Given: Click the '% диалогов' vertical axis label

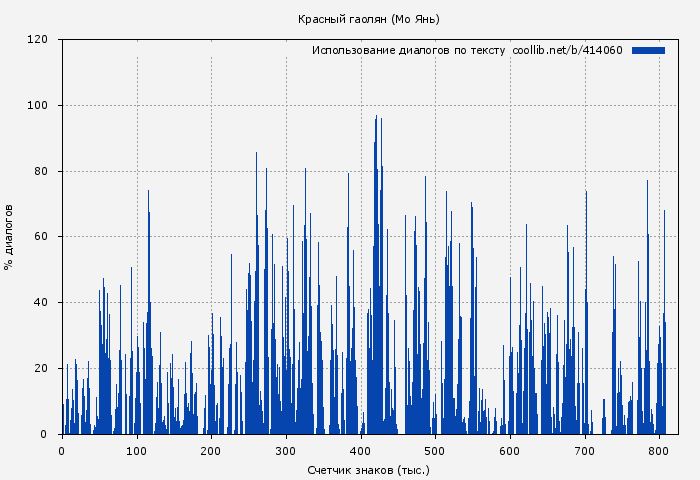Looking at the screenshot, I should [9, 237].
